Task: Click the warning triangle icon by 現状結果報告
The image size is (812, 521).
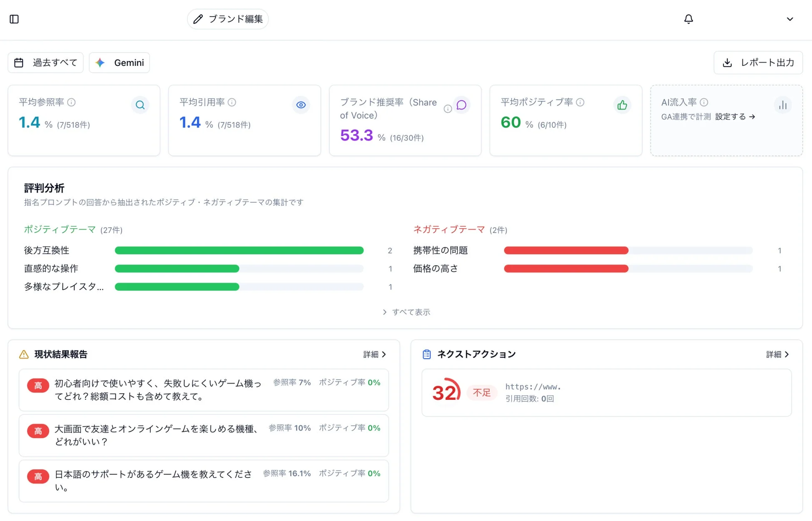Action: [24, 354]
